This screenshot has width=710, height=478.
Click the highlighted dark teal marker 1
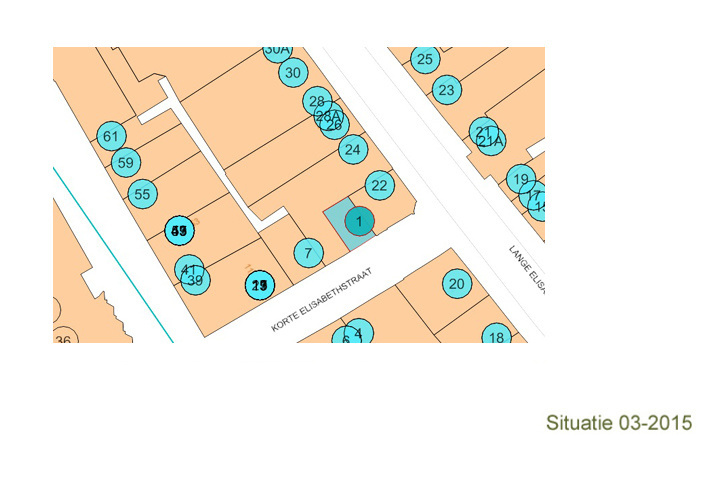359,222
